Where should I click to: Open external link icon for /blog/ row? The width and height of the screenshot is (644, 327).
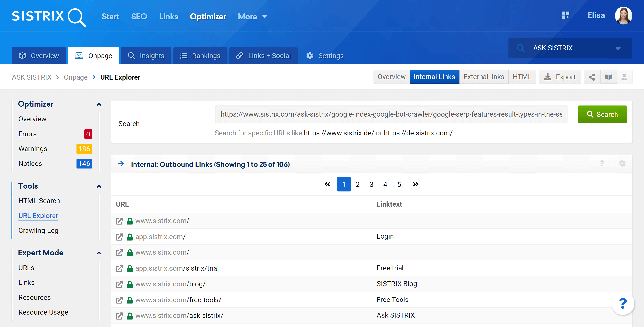coord(119,284)
